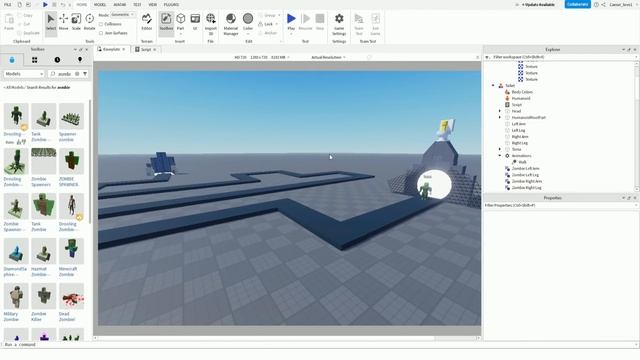Select Zombie Left Arm in Explorer
The image size is (640, 360).
coord(525,169)
